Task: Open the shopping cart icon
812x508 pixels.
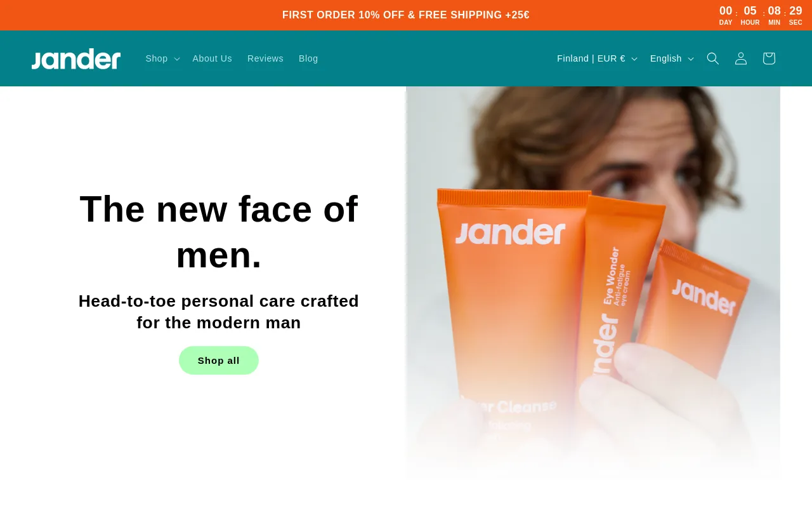Action: click(x=769, y=58)
